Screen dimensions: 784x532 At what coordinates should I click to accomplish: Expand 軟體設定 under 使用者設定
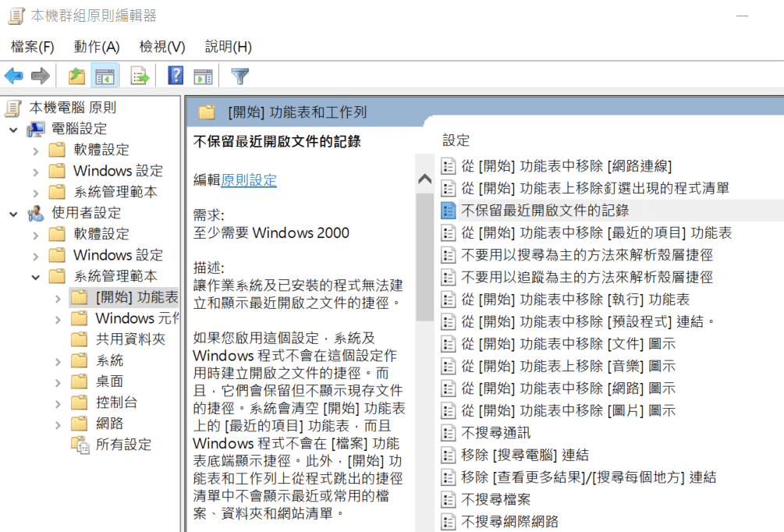(x=36, y=235)
